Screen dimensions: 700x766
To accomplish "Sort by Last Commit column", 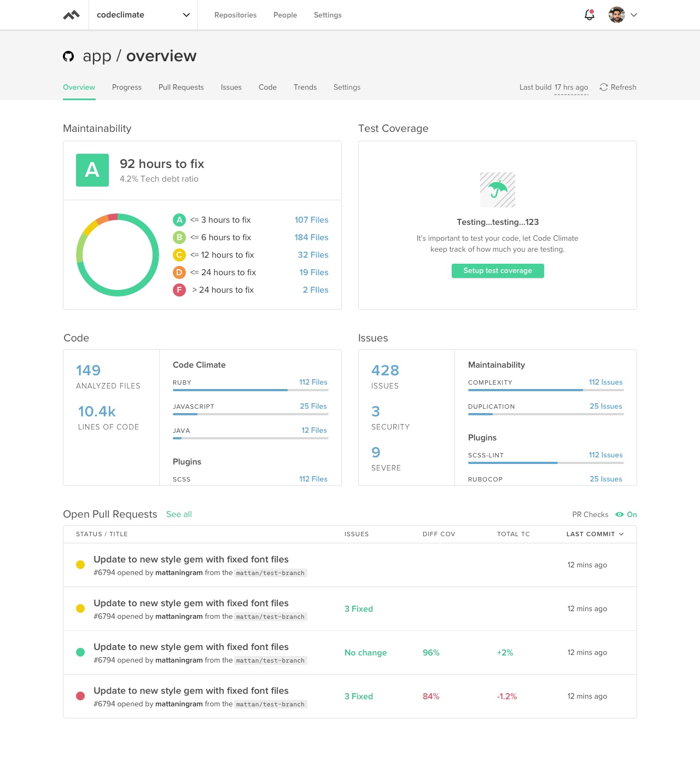I will [x=594, y=534].
